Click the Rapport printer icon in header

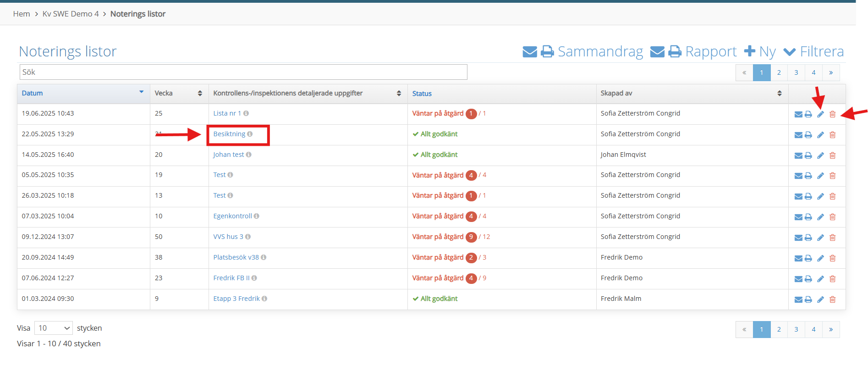tap(675, 52)
